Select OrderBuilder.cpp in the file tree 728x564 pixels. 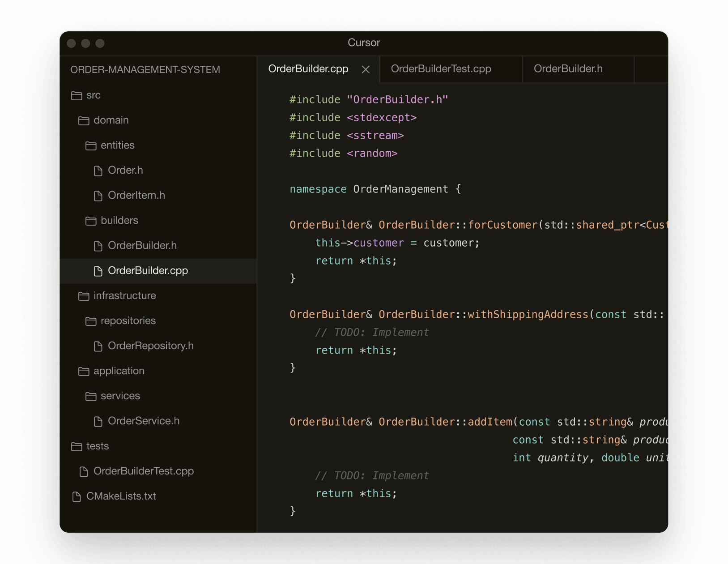[158, 271]
